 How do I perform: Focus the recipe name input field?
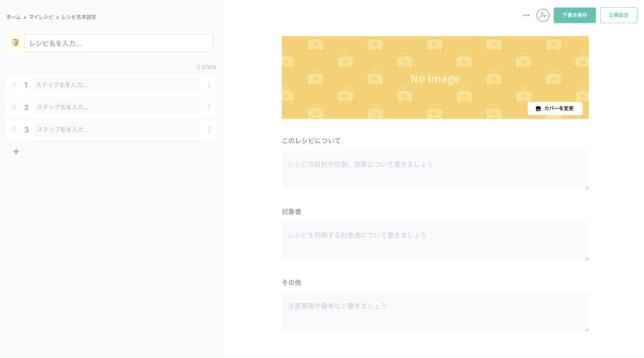[x=119, y=43]
